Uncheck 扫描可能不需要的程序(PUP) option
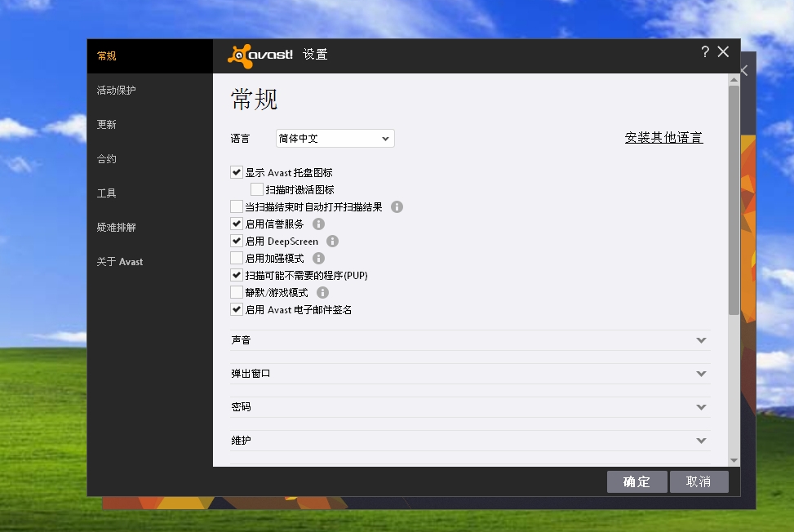 click(x=237, y=276)
